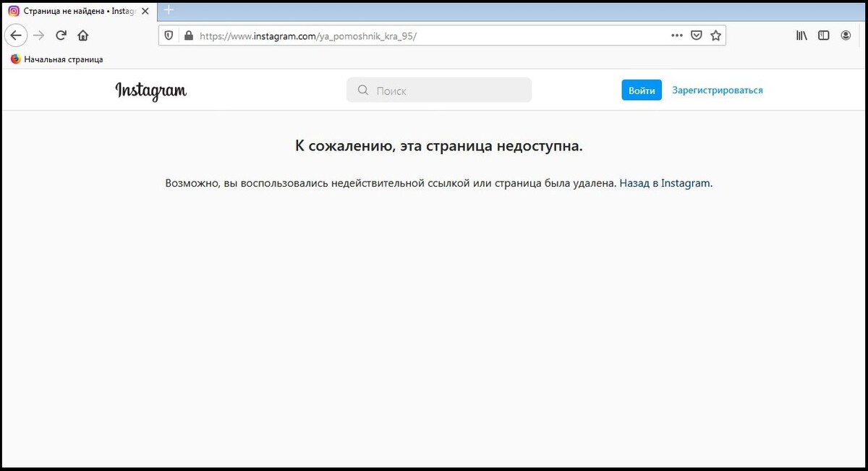Switch to the Instagram page tab

pyautogui.click(x=72, y=11)
